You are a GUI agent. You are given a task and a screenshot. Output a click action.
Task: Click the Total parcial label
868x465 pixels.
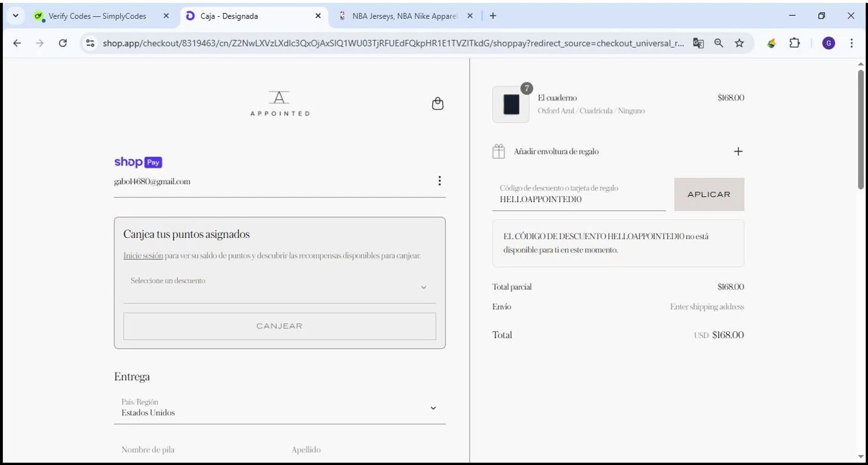512,287
